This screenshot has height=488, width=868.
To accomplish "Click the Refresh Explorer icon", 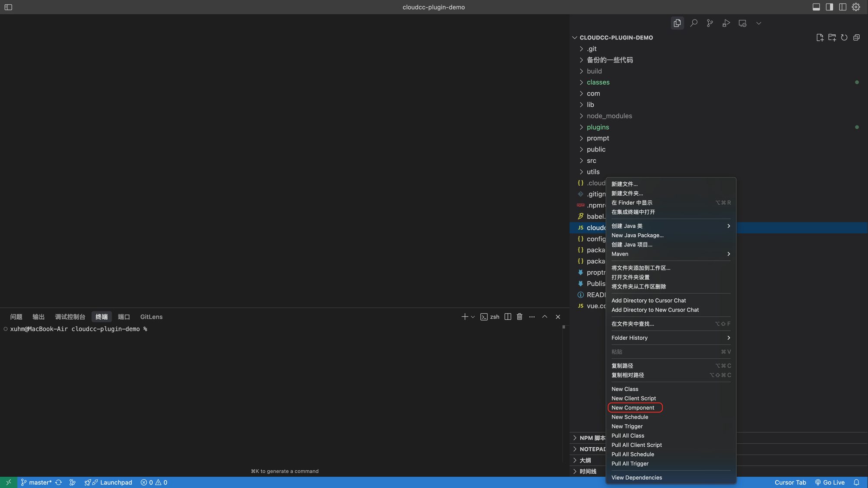I will [844, 38].
